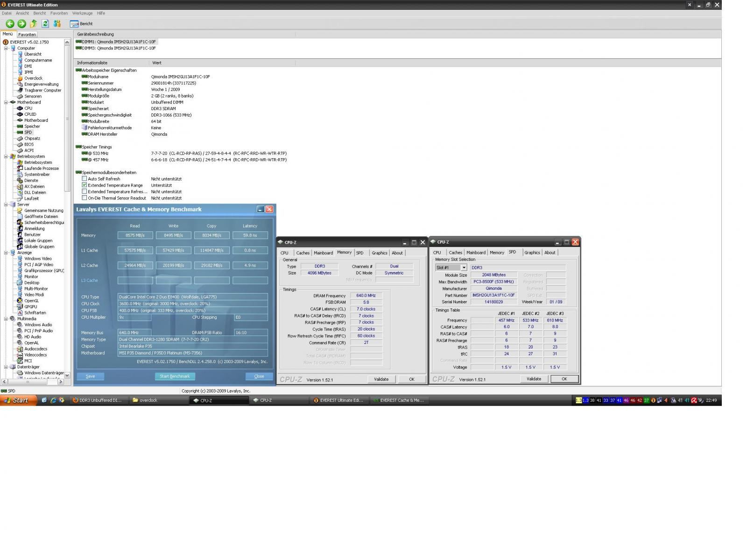Open Mainboard tab in CPU-Z Memory window

(323, 253)
